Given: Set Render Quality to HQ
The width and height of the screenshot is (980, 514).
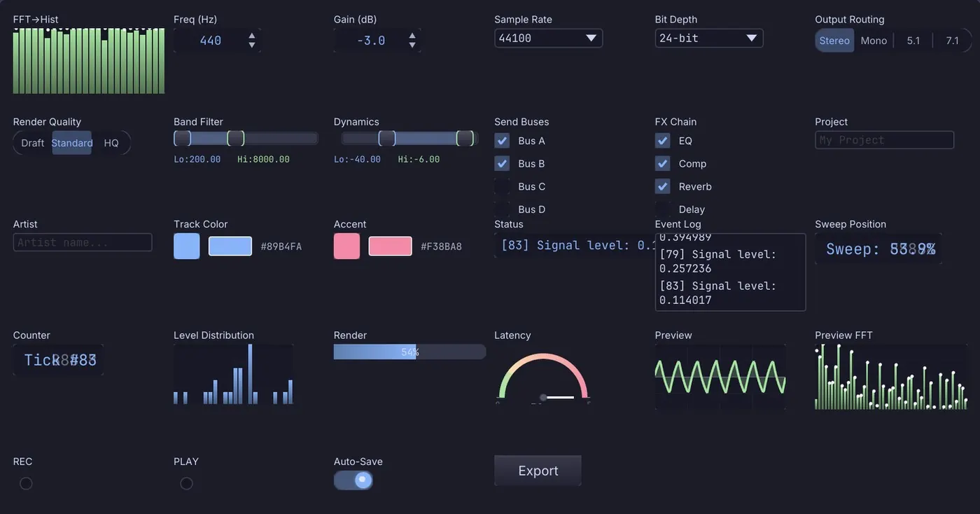Looking at the screenshot, I should pos(111,143).
